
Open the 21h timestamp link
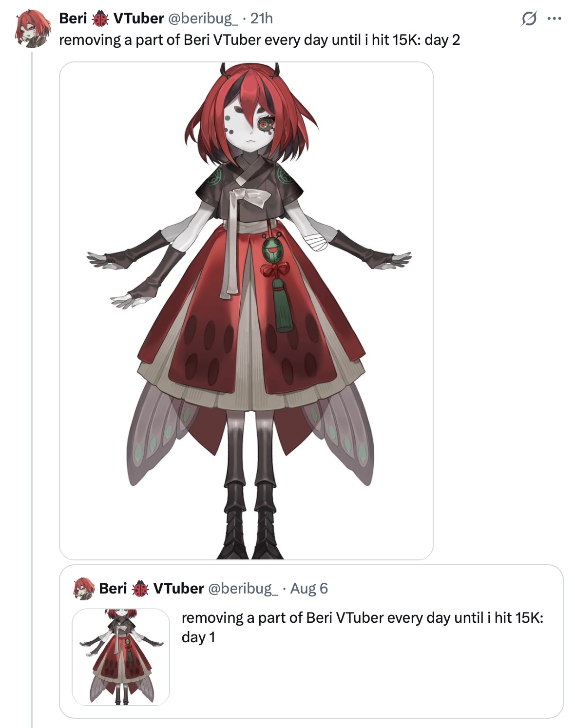click(x=261, y=19)
